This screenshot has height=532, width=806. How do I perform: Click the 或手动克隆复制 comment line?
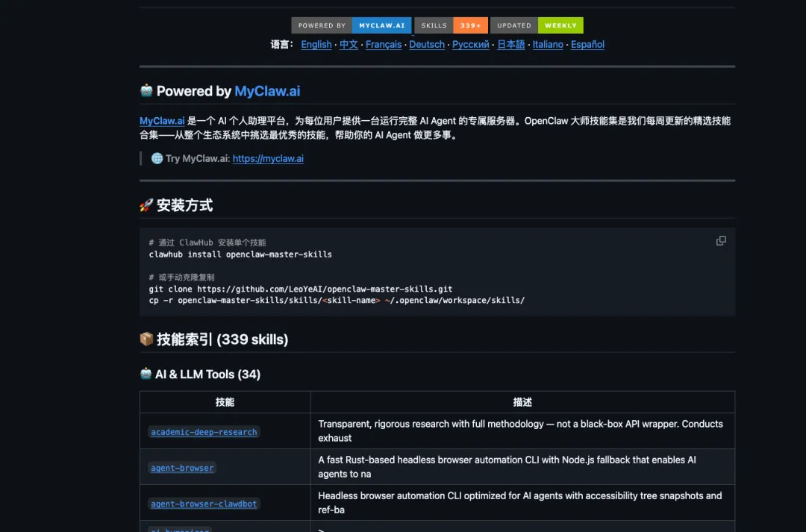pos(181,277)
